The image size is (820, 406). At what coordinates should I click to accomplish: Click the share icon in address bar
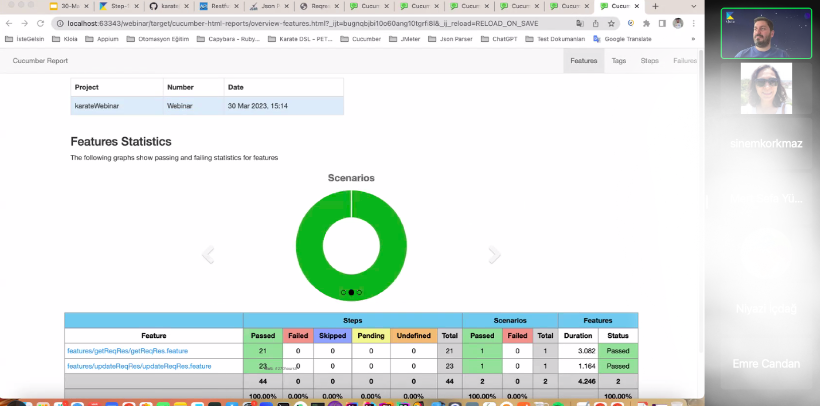[x=596, y=24]
